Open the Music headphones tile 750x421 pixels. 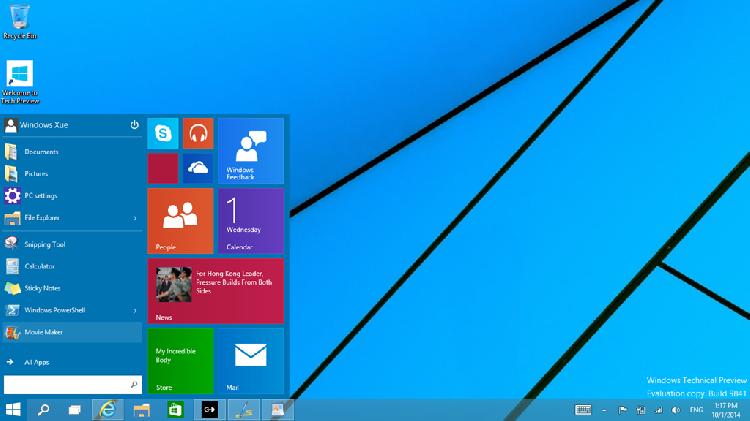point(198,133)
